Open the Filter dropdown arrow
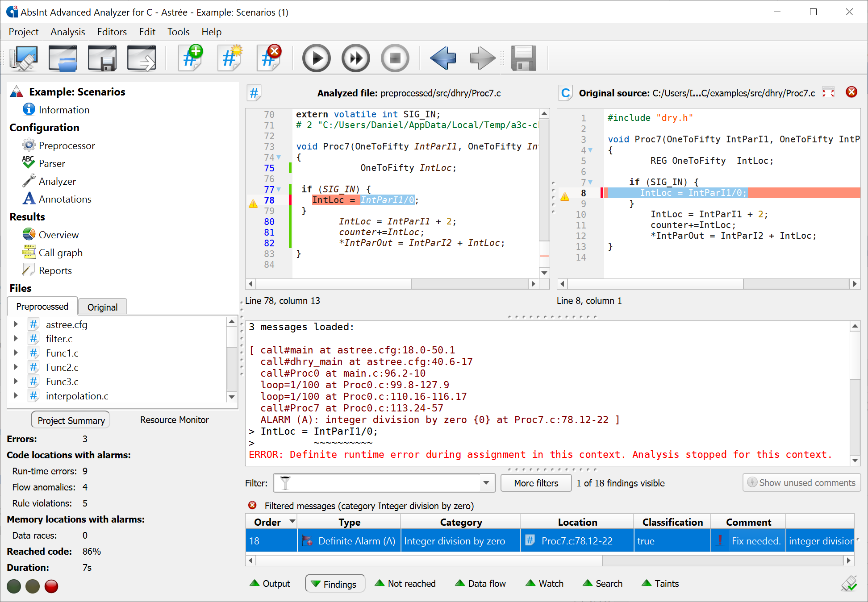Viewport: 868px width, 602px height. 486,483
